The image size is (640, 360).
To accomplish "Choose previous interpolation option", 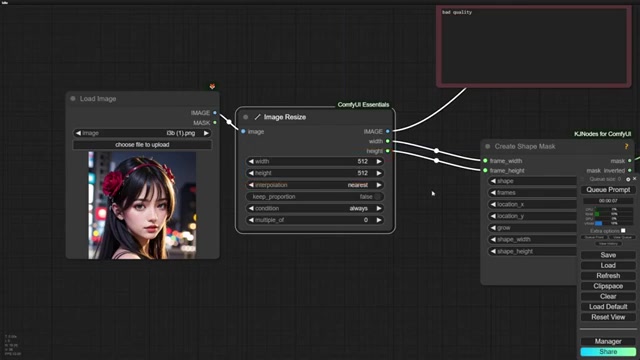I will point(251,185).
